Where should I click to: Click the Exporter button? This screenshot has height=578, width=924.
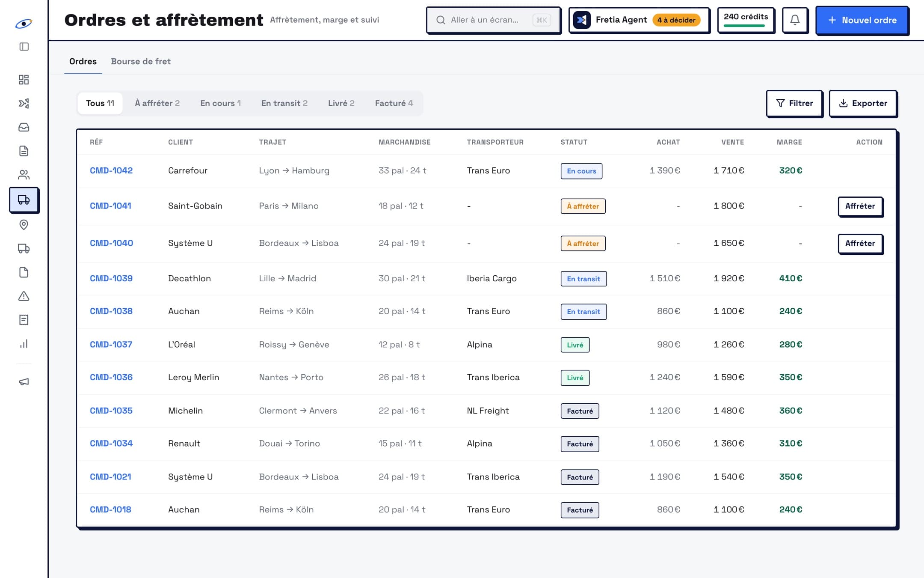coord(863,103)
